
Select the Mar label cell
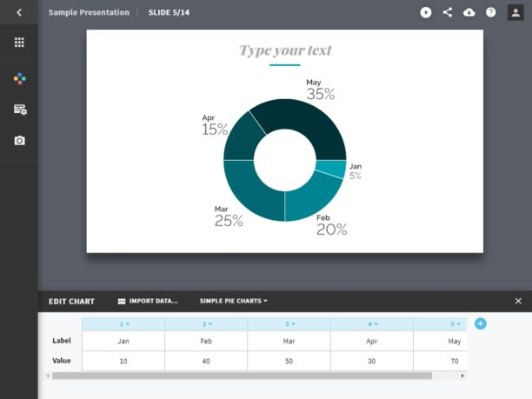click(x=289, y=341)
